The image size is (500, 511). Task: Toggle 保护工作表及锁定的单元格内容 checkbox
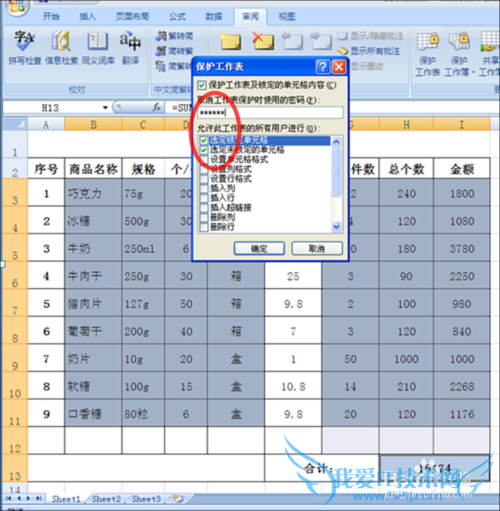(201, 85)
